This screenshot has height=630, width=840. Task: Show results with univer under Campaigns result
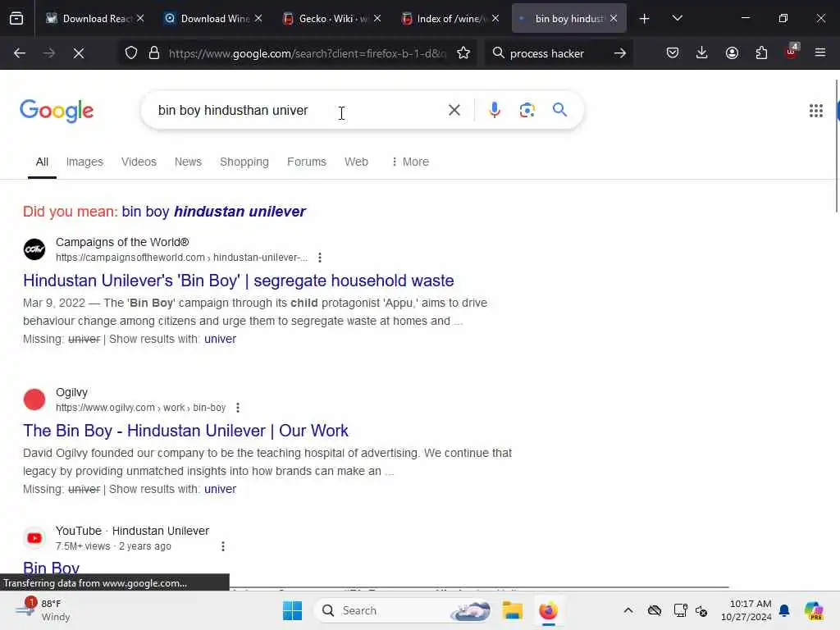coord(220,339)
